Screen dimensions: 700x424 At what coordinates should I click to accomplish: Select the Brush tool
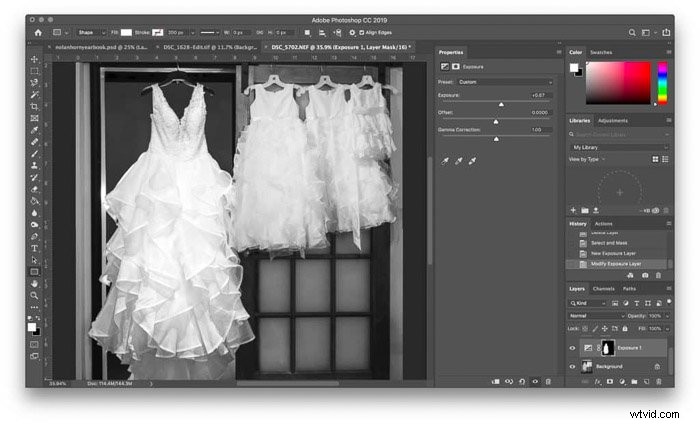(x=34, y=154)
